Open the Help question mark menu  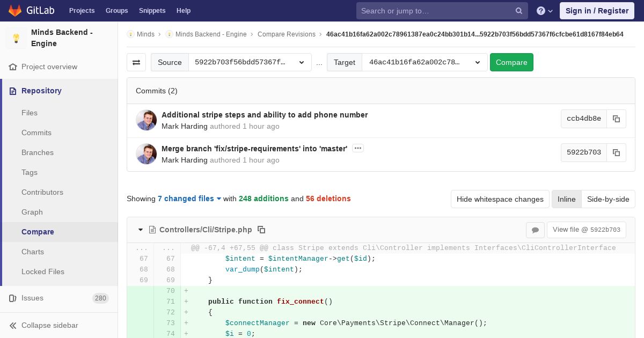click(x=545, y=11)
